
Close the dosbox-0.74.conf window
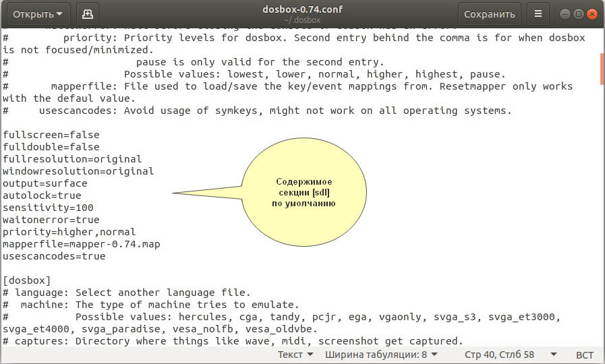tap(592, 14)
